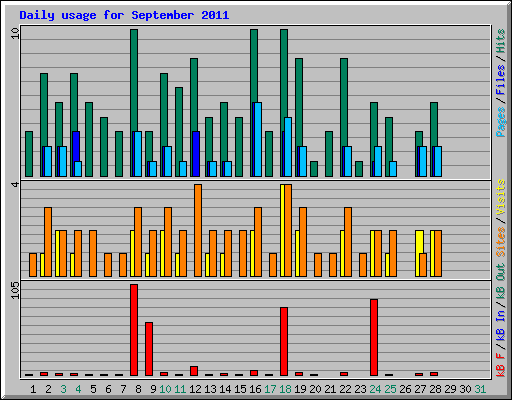512x400 pixels.
Task: Click the tall red kB bar for day 8
Action: pyautogui.click(x=134, y=330)
